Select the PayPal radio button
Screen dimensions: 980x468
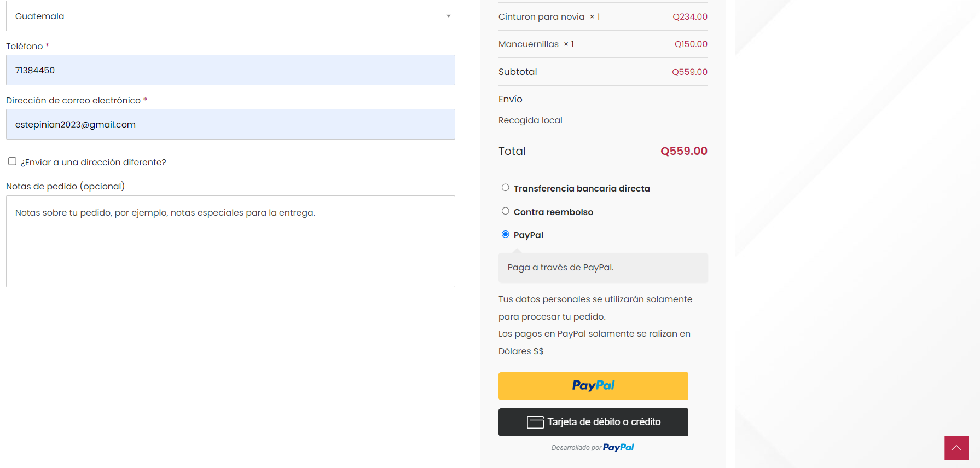pos(506,234)
